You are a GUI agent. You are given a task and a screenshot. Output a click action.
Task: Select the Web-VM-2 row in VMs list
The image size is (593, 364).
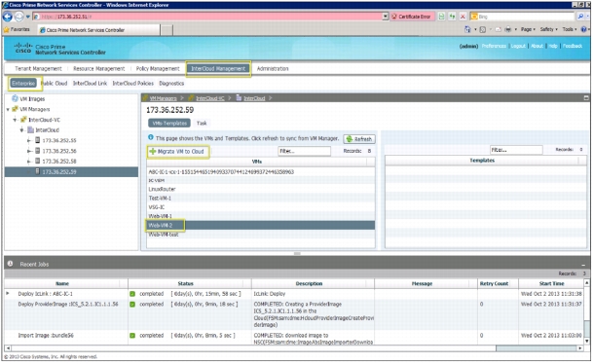tap(261, 225)
